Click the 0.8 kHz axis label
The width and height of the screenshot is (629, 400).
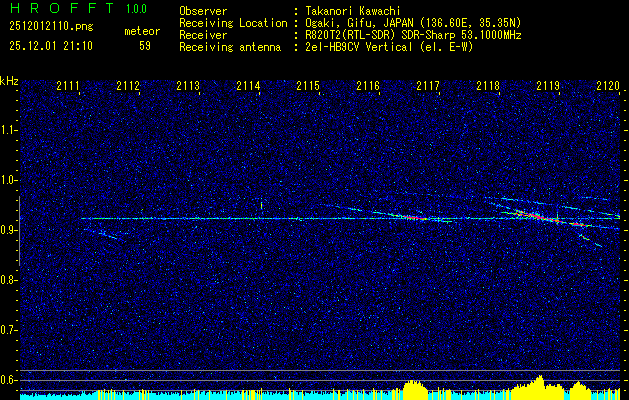[x=8, y=280]
